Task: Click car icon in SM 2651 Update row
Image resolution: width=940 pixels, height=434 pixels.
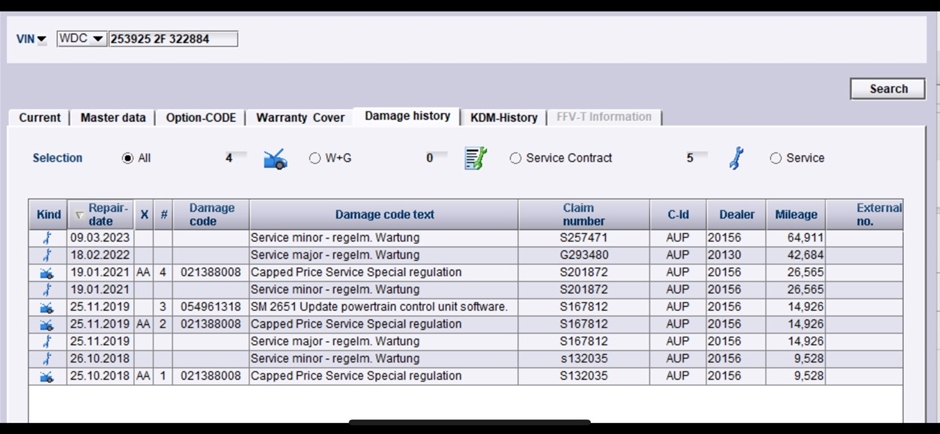Action: point(47,307)
